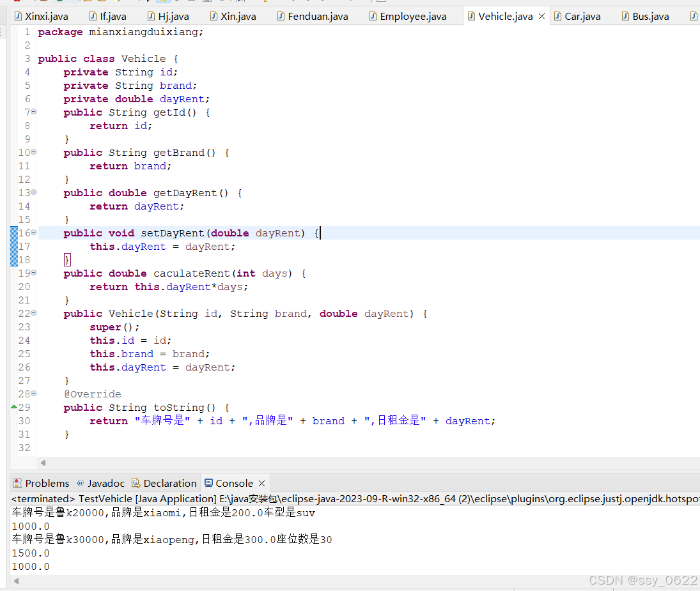Click 'private double dayRent;' field line
This screenshot has height=591, width=700.
pos(136,99)
